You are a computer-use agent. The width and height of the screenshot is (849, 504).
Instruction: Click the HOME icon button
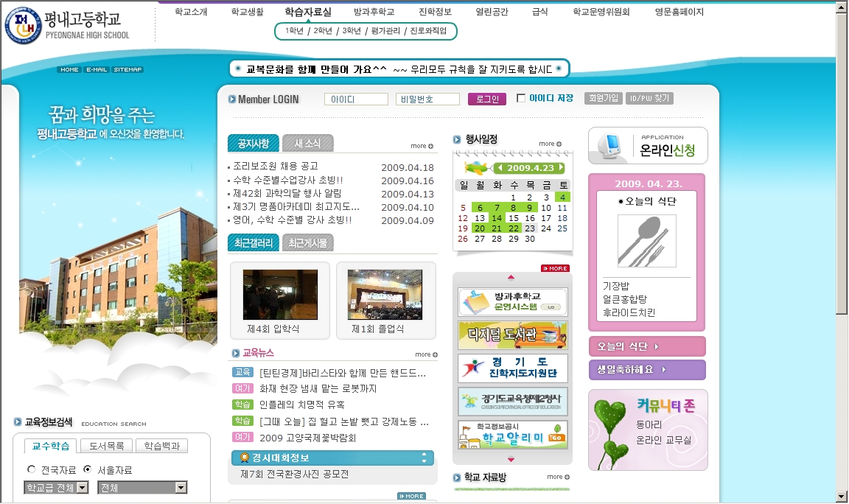point(69,69)
